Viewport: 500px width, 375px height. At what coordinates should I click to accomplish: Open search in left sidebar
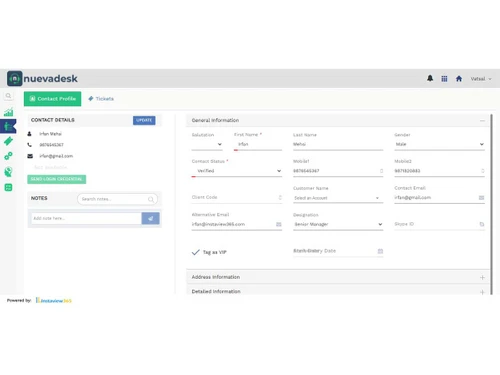(8, 96)
